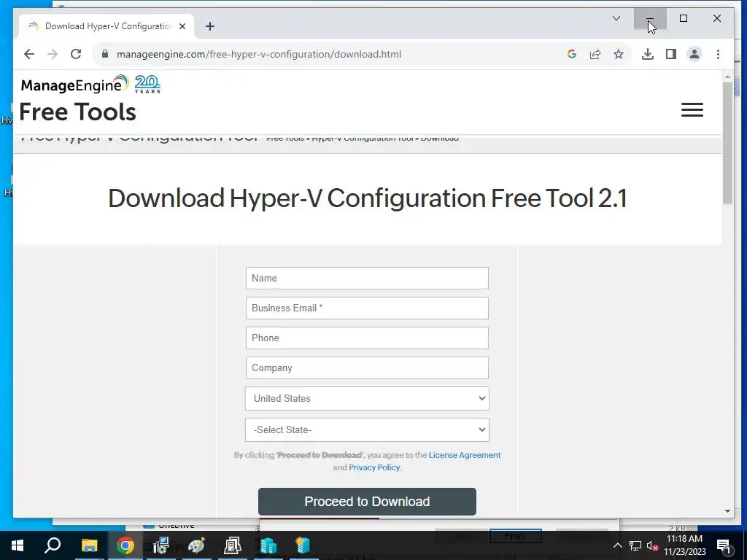This screenshot has height=560, width=747.
Task: Toggle Chrome side panel icon
Action: click(x=671, y=54)
